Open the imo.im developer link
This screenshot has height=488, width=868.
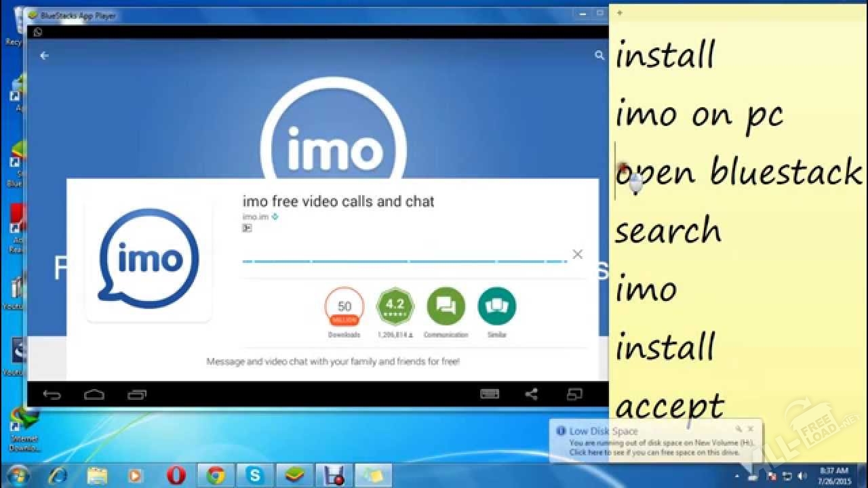pos(256,217)
